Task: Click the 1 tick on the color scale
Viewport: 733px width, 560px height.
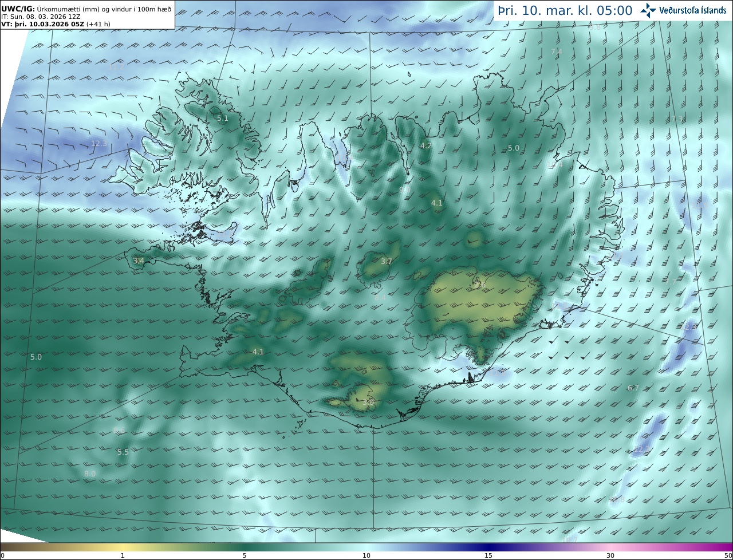Action: coord(123,555)
